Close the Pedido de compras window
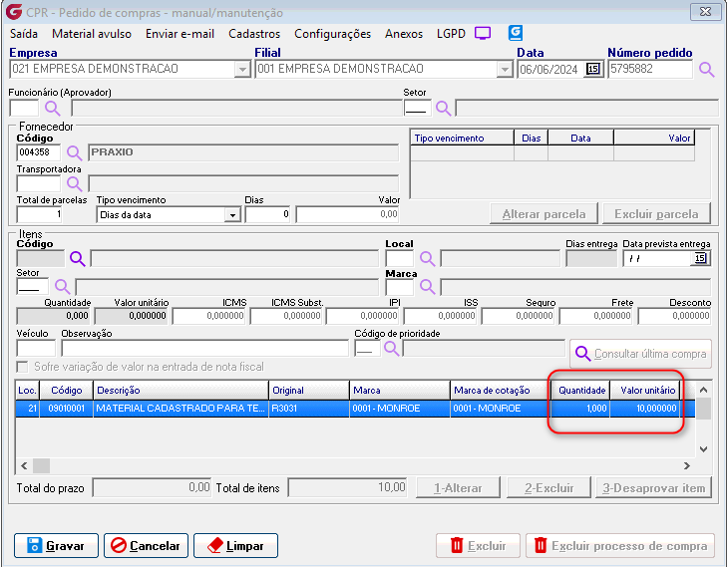Image resolution: width=728 pixels, height=567 pixels. (705, 12)
